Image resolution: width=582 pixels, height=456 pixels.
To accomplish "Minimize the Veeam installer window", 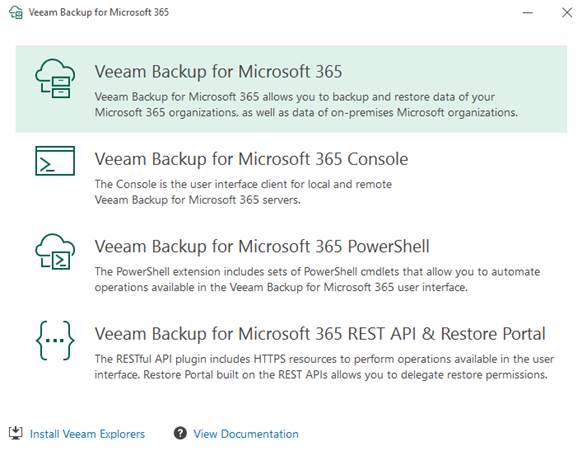I will point(528,13).
